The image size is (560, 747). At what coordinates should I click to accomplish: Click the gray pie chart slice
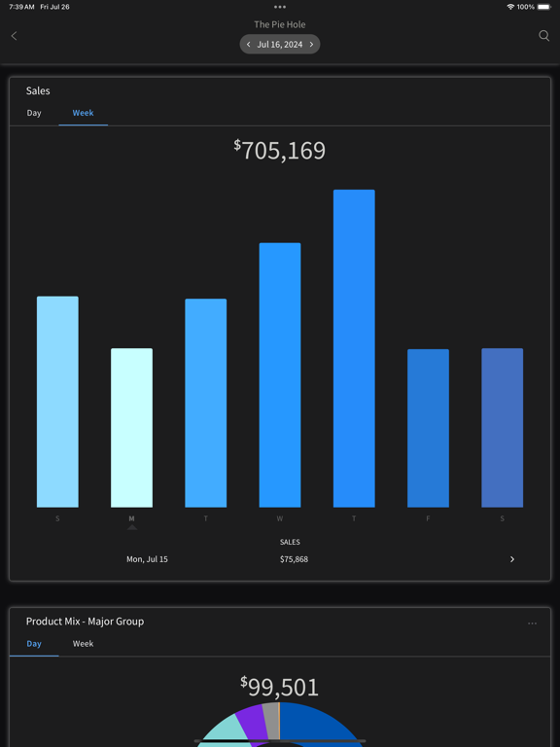pos(270,719)
